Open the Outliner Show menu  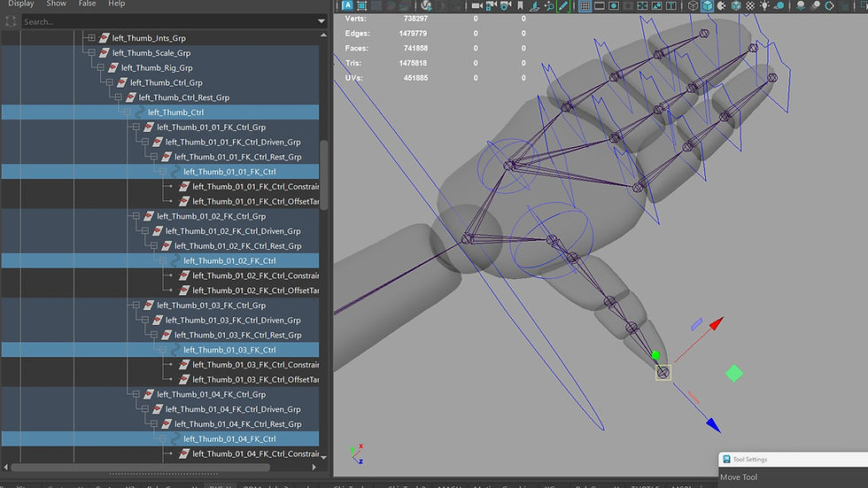(56, 4)
